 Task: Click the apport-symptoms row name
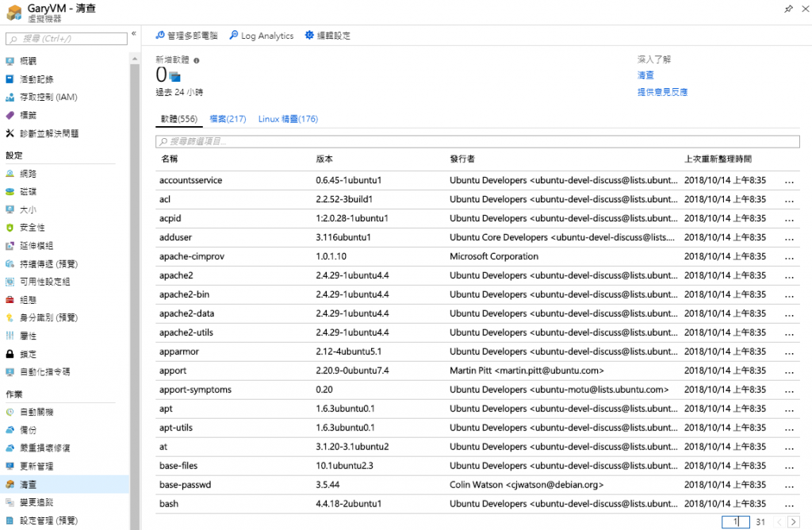click(x=195, y=390)
